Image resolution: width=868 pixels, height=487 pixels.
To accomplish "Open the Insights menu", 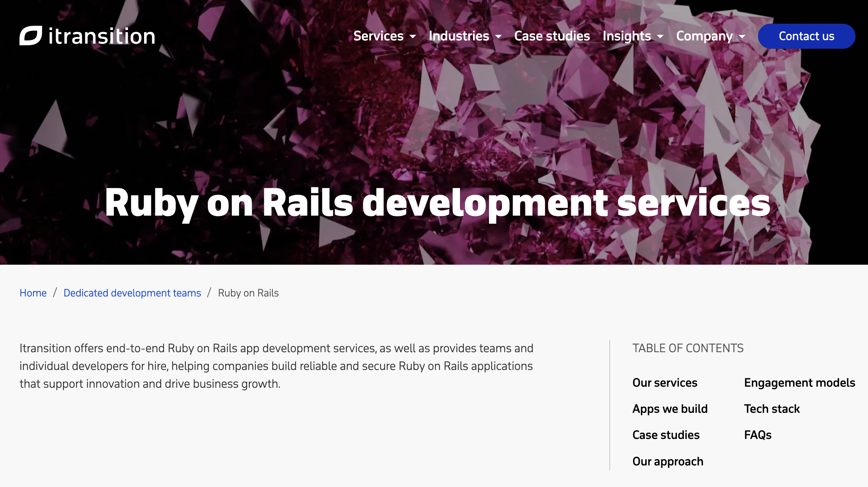I will [x=627, y=36].
